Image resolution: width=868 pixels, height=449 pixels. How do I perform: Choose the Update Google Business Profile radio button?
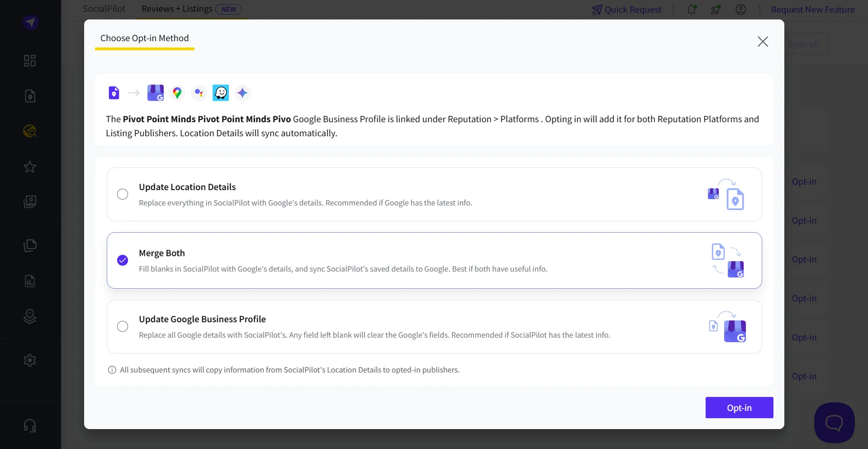click(x=123, y=326)
